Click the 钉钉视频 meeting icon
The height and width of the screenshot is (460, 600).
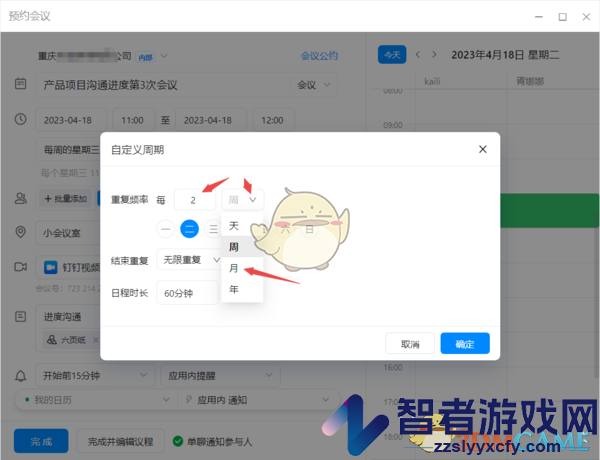tap(51, 267)
